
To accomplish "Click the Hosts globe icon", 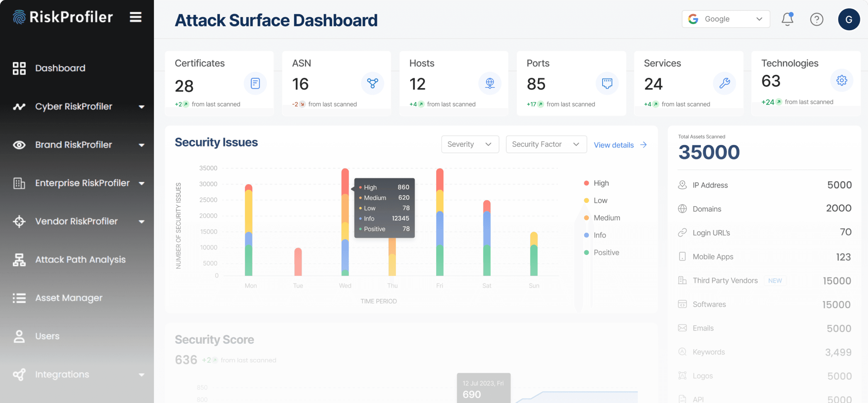I will click(x=490, y=83).
